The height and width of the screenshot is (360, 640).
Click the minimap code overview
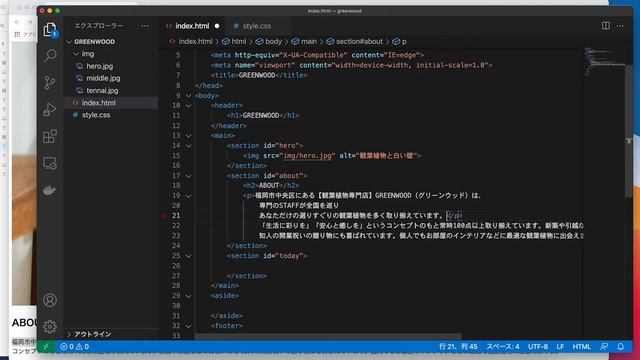tap(604, 61)
